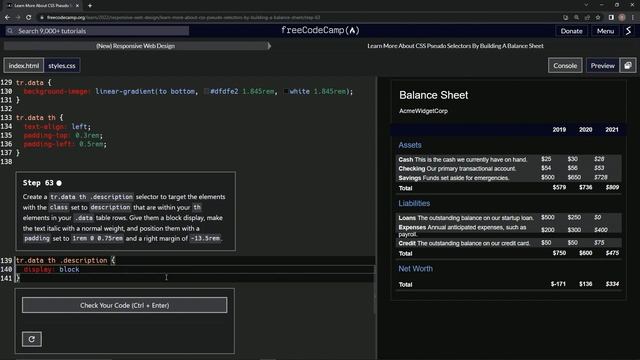Screen dimensions: 640x360
Task: Open the Learn More About CSS Pseudo Selectors breadcrumb
Action: [455, 46]
